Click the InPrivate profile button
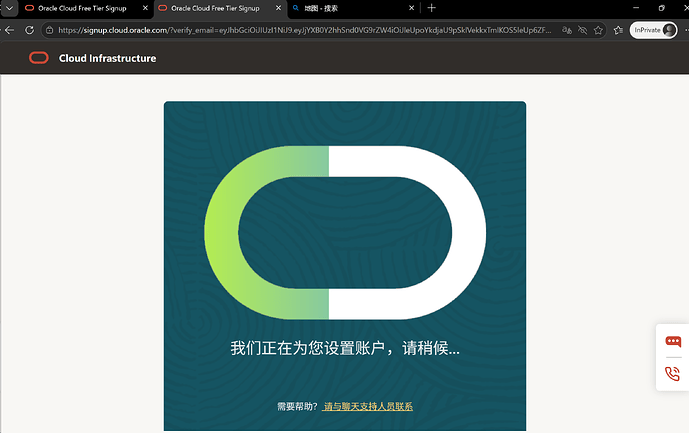 pyautogui.click(x=653, y=30)
